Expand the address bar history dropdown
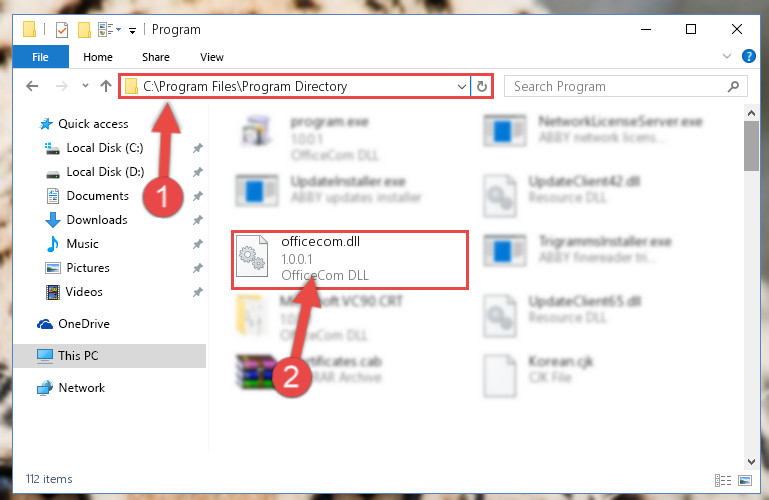Image resolution: width=769 pixels, height=500 pixels. click(461, 87)
